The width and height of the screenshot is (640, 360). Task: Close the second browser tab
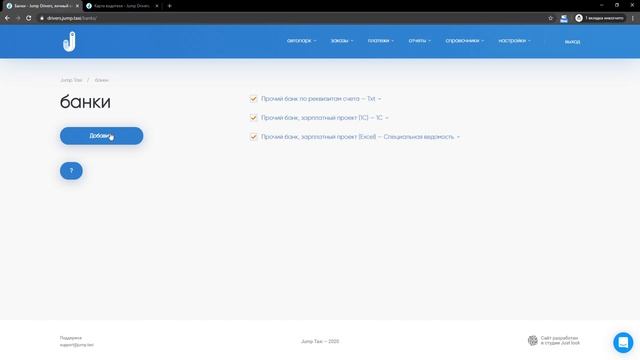(x=157, y=6)
